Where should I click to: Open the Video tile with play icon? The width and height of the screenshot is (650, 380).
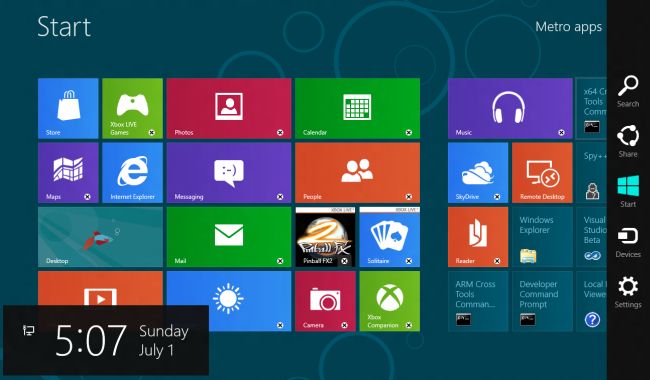pyautogui.click(x=100, y=288)
